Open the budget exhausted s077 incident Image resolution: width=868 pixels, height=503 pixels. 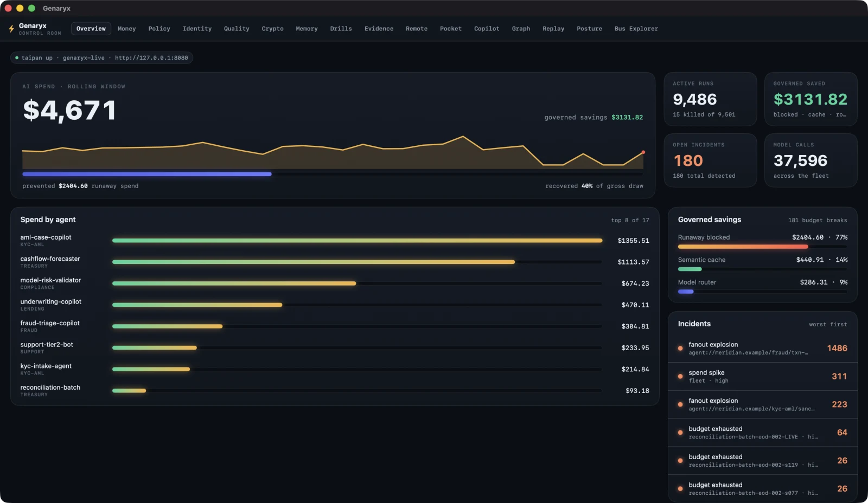coord(763,489)
